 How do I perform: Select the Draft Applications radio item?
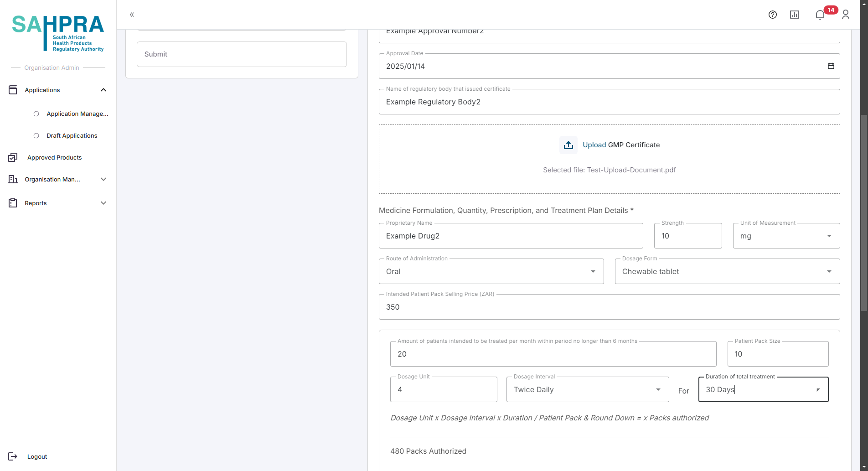point(36,136)
